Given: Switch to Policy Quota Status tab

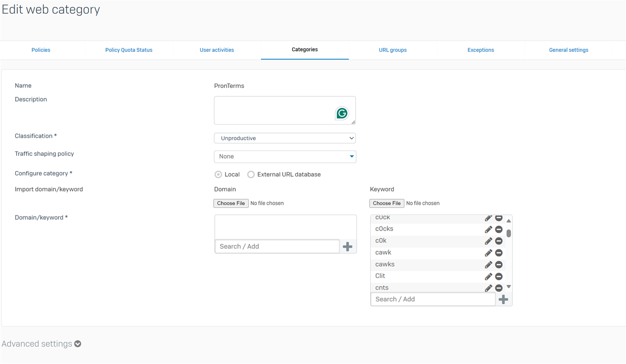Looking at the screenshot, I should tap(129, 50).
